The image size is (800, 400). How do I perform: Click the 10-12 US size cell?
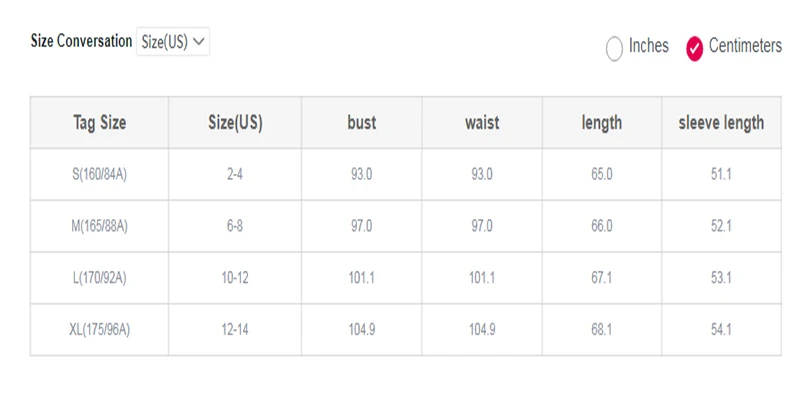235,278
